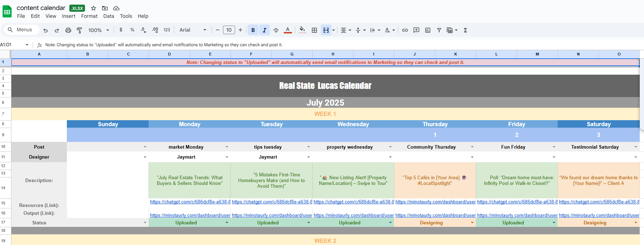Open the Arial font dropdown
The image size is (644, 245).
coord(193,30)
